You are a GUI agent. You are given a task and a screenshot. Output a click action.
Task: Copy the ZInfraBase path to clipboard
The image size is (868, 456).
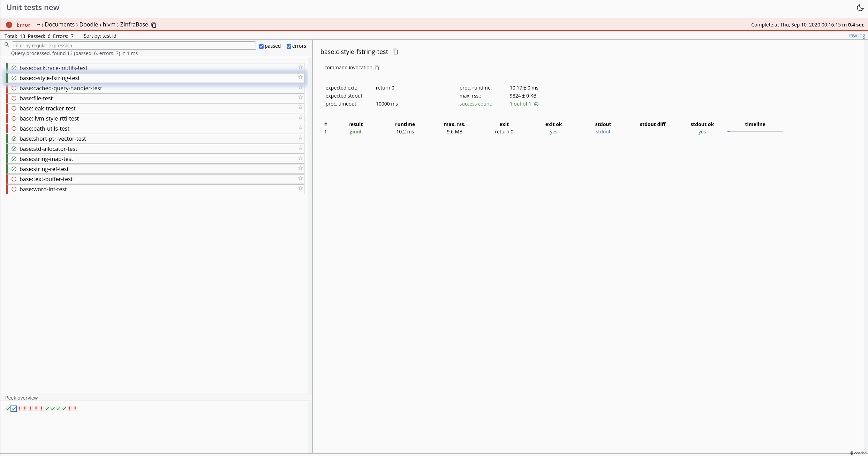coord(153,25)
